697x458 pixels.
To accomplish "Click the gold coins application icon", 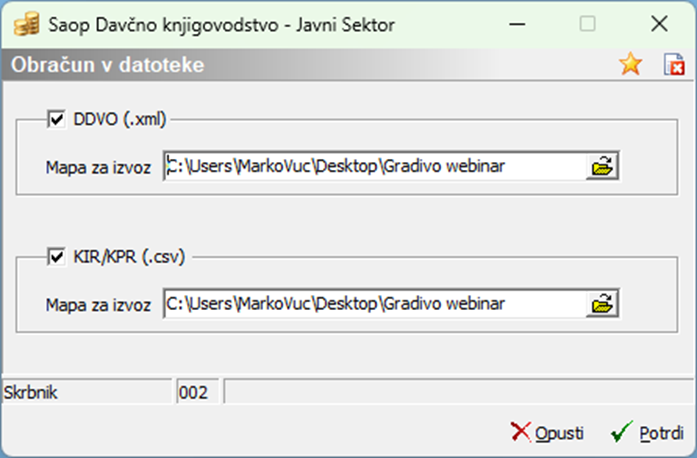I will (27, 24).
